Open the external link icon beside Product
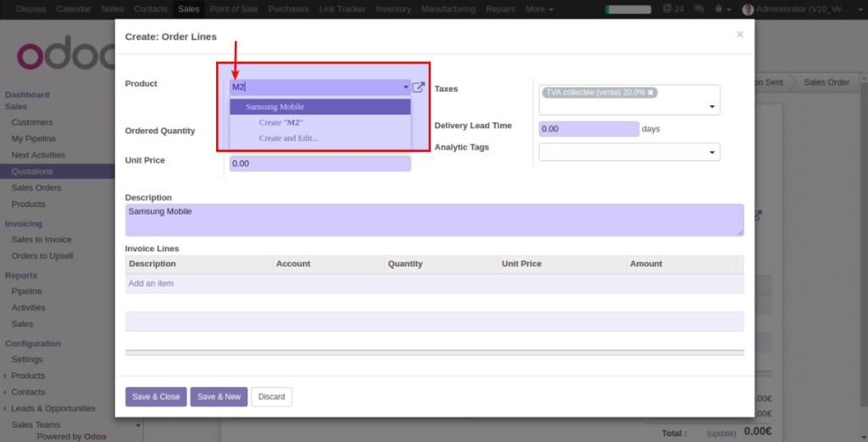This screenshot has width=868, height=442. pyautogui.click(x=418, y=87)
